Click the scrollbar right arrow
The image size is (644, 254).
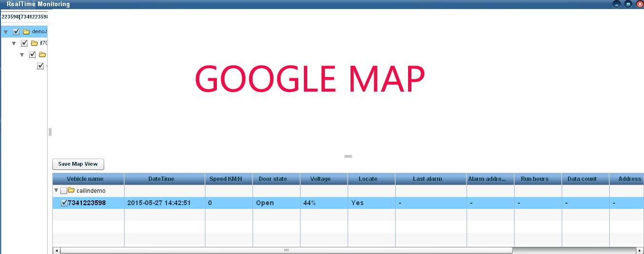point(640,250)
